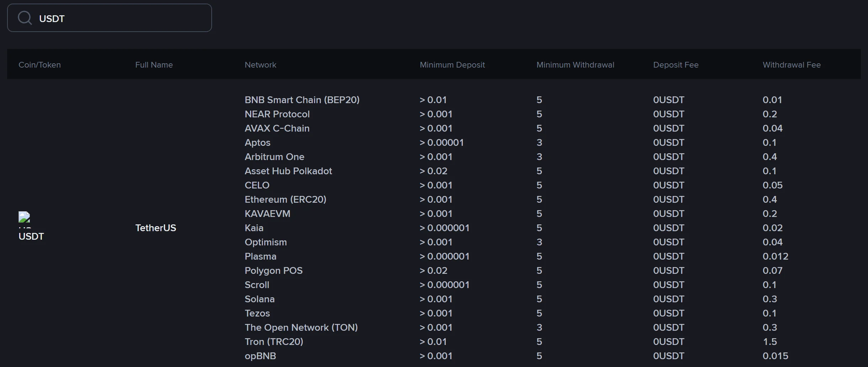Select the Scroll network name
This screenshot has width=868, height=367.
257,285
